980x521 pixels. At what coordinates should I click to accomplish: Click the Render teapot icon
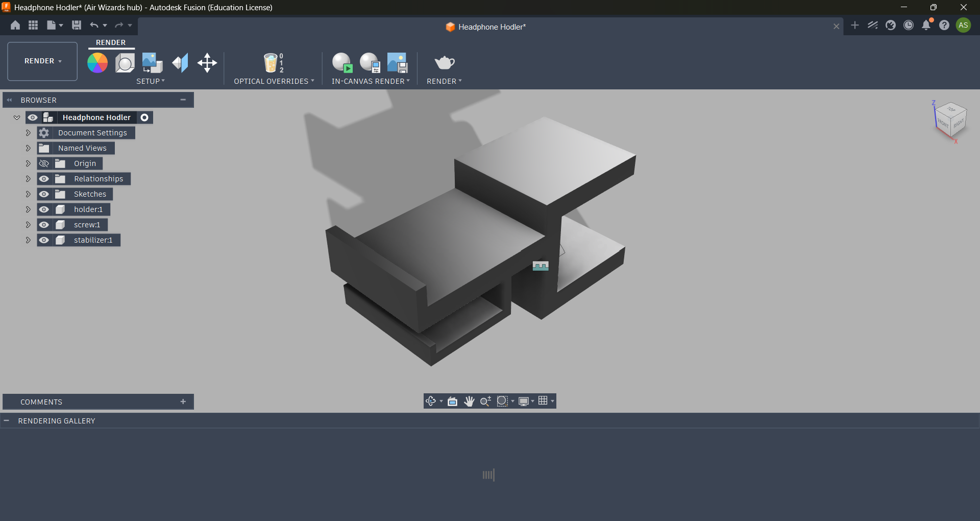point(445,62)
